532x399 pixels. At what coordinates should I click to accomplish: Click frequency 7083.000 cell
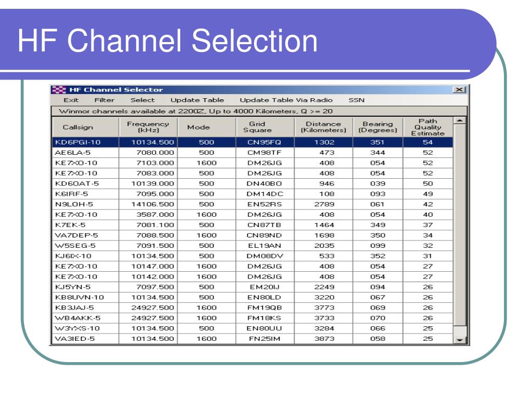[148, 174]
